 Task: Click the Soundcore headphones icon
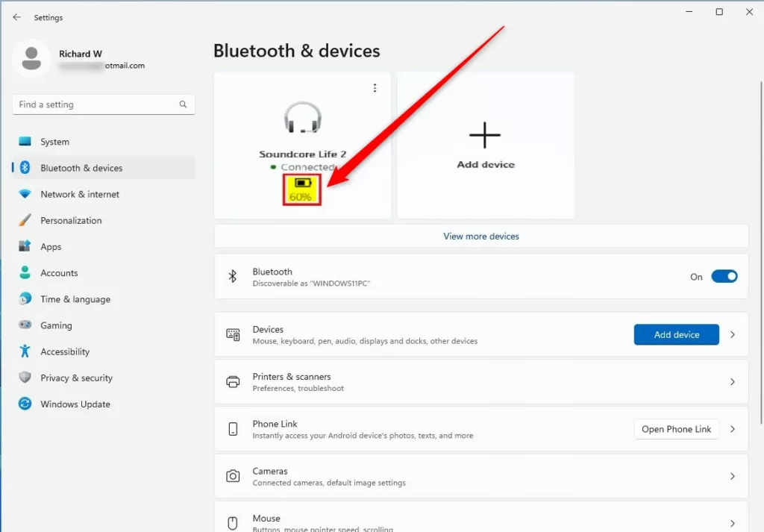[x=303, y=117]
